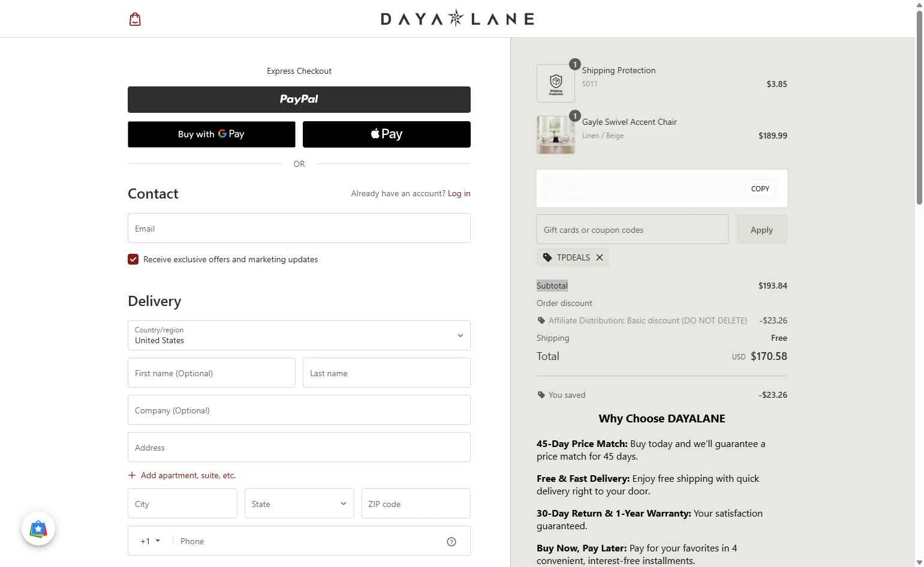
Task: Check out with PayPal
Action: click(x=299, y=100)
